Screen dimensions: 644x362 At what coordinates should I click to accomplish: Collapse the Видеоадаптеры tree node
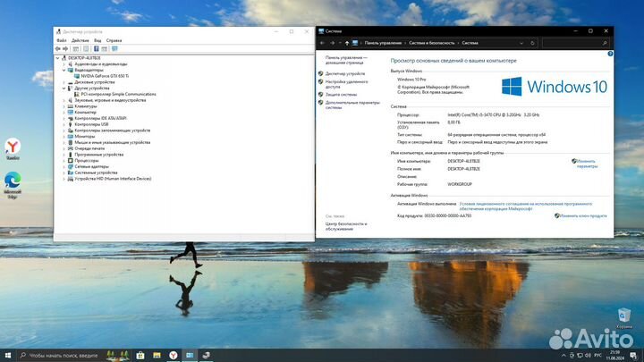tap(64, 70)
